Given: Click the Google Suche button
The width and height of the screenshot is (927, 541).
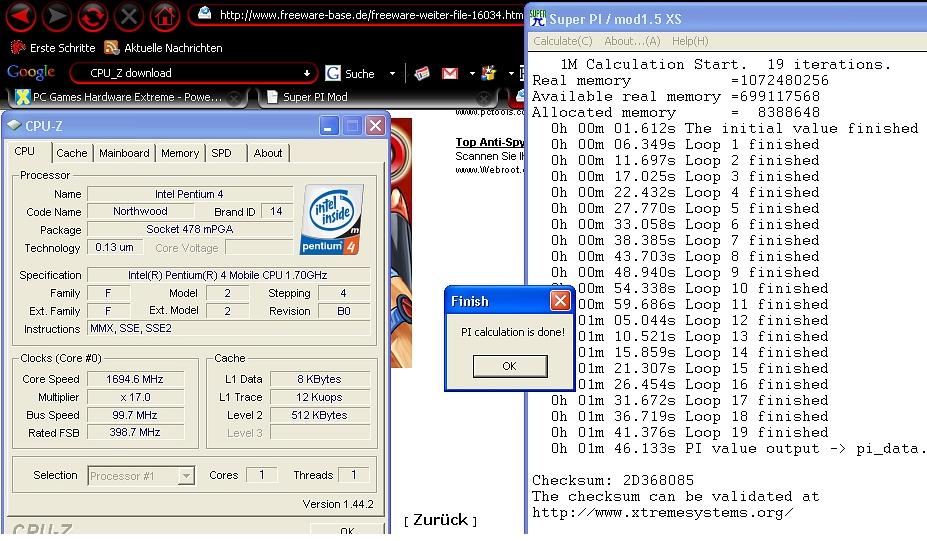Looking at the screenshot, I should pyautogui.click(x=350, y=73).
